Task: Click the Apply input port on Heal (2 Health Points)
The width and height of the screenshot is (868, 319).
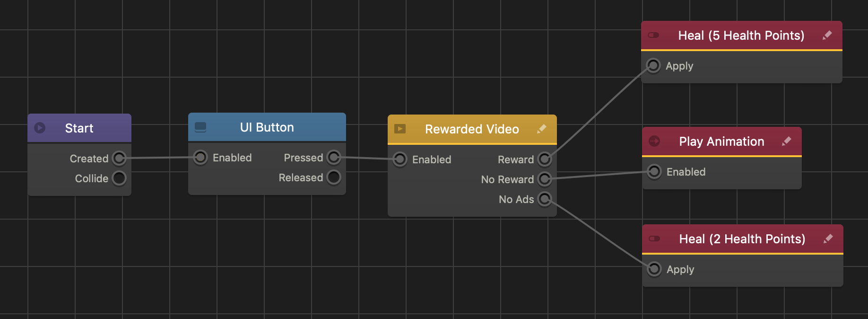Action: pyautogui.click(x=654, y=269)
